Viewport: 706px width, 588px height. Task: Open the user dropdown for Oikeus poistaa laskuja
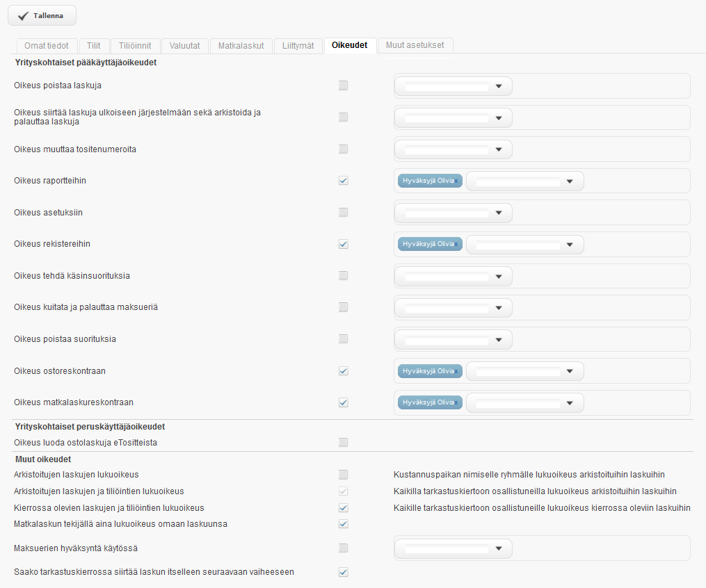pyautogui.click(x=498, y=86)
